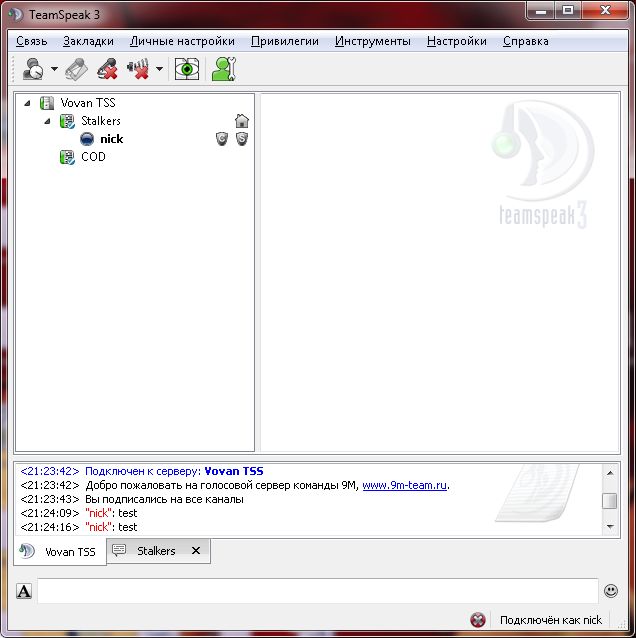Click the channel admin badge next to nick
The image size is (636, 638).
(x=222, y=139)
